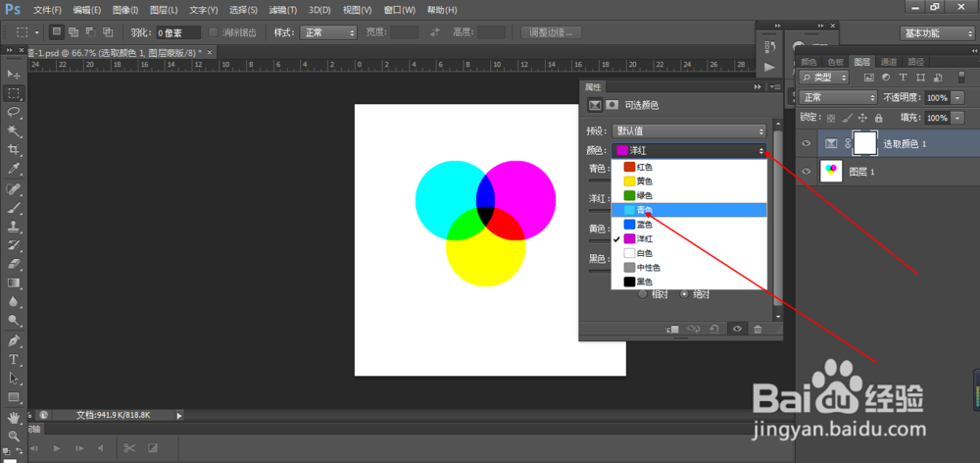The width and height of the screenshot is (980, 463).
Task: Select the Move tool
Action: tap(13, 75)
